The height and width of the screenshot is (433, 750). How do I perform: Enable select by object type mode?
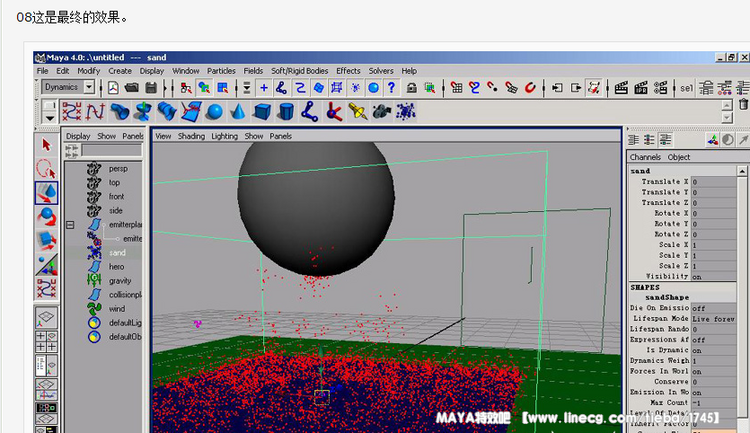coord(204,88)
